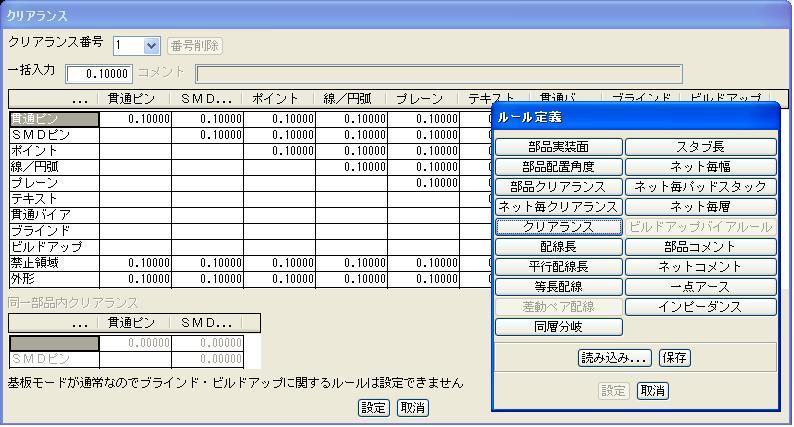Open the インピーダンス rule
The width and height of the screenshot is (794, 427).
pyautogui.click(x=701, y=307)
